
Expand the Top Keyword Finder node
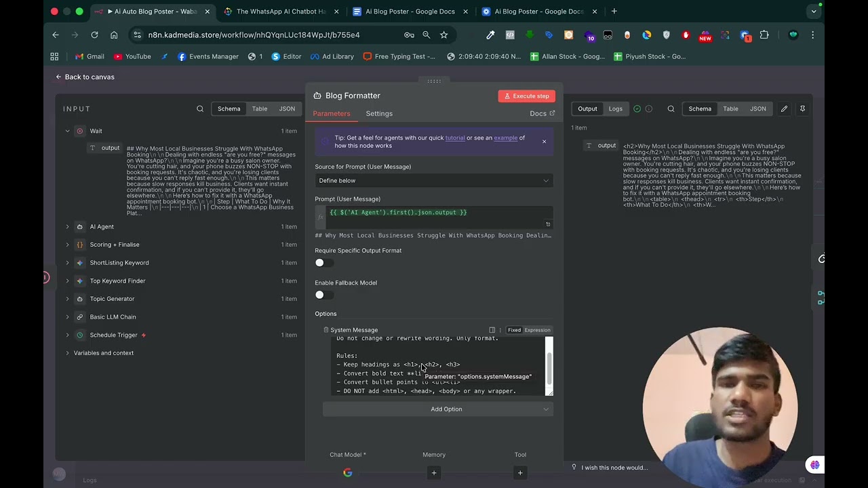click(67, 281)
